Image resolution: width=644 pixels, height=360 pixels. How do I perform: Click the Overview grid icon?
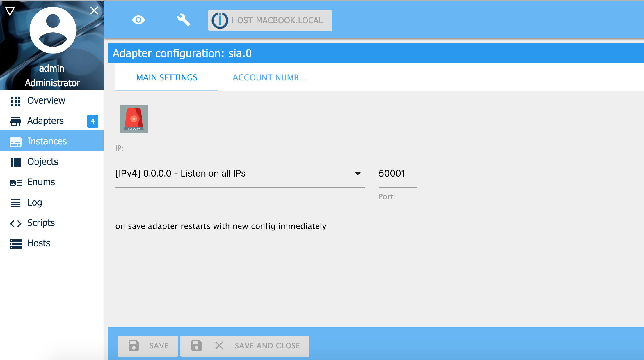tap(15, 101)
